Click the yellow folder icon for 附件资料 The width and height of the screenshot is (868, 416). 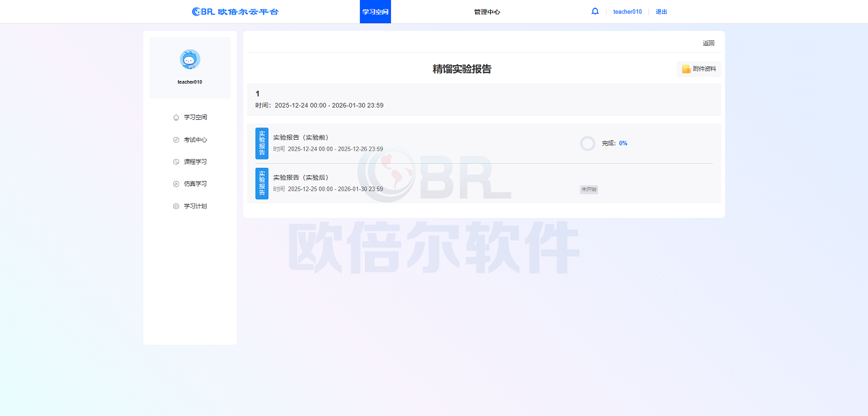pos(686,69)
